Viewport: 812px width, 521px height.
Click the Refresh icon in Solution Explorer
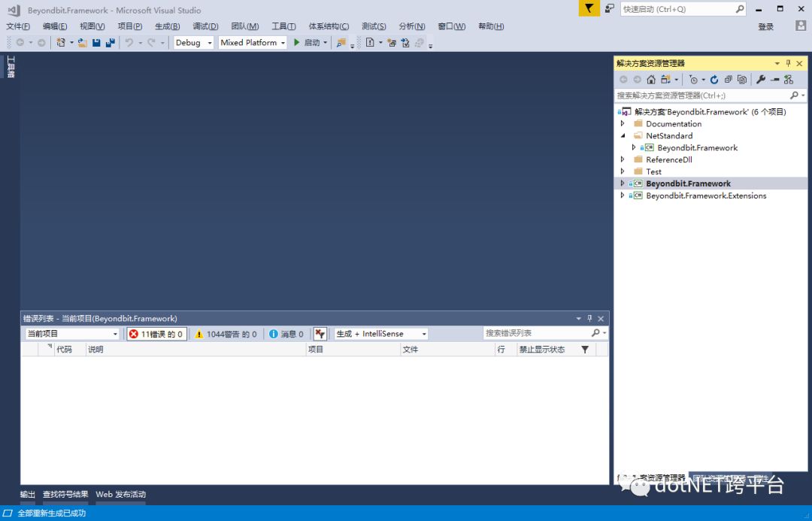pyautogui.click(x=714, y=79)
